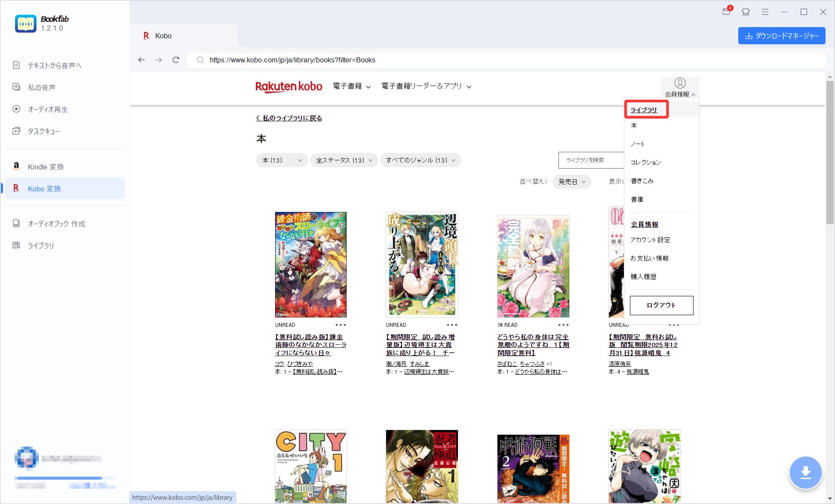Click the 私のライブラリに戻る link
The width and height of the screenshot is (835, 504).
click(x=289, y=117)
